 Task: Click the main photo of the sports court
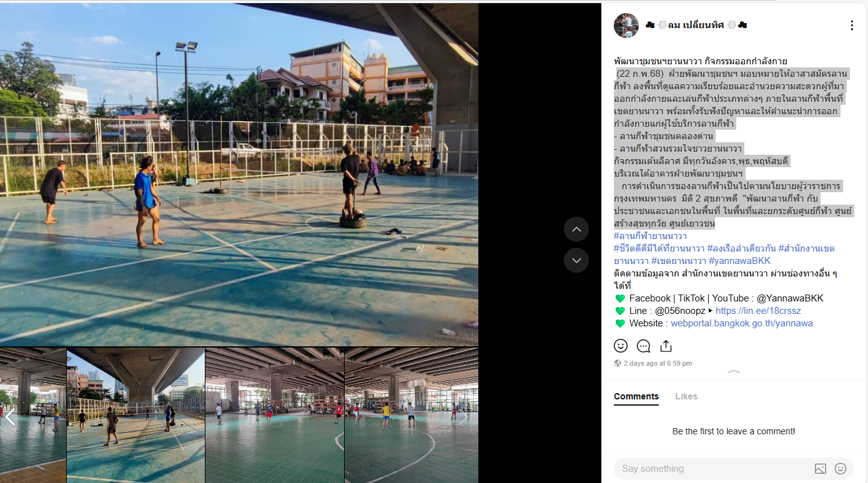[x=239, y=175]
